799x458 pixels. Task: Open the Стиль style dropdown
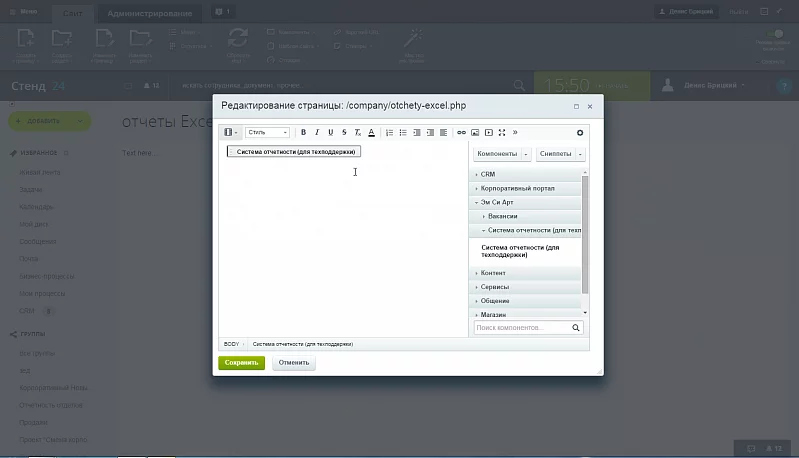click(267, 132)
